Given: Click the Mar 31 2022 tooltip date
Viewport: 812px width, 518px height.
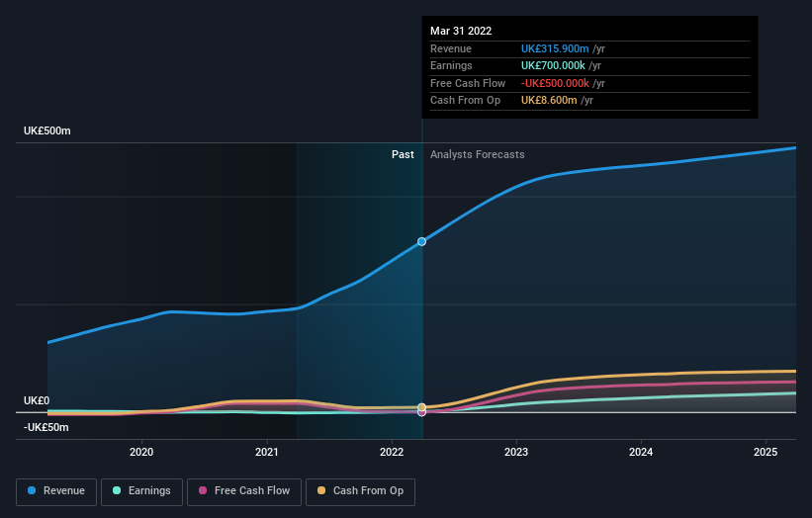Looking at the screenshot, I should coord(461,31).
